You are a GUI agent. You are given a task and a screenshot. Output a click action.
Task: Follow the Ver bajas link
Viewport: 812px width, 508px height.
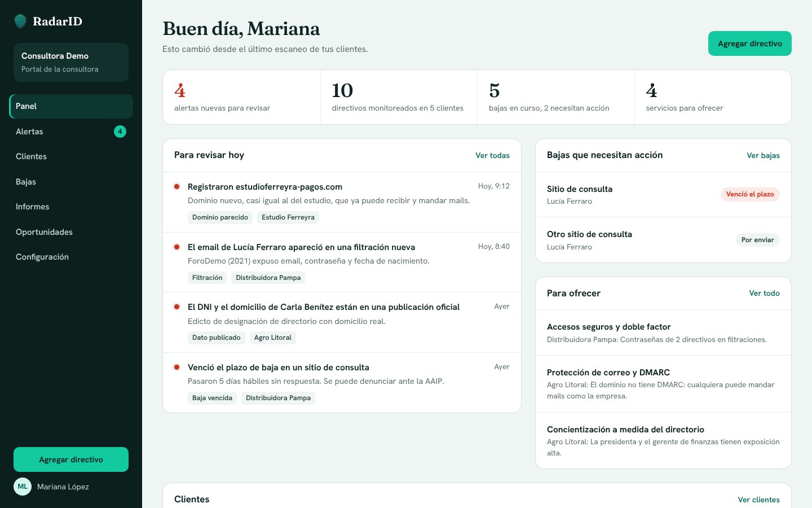tap(763, 155)
